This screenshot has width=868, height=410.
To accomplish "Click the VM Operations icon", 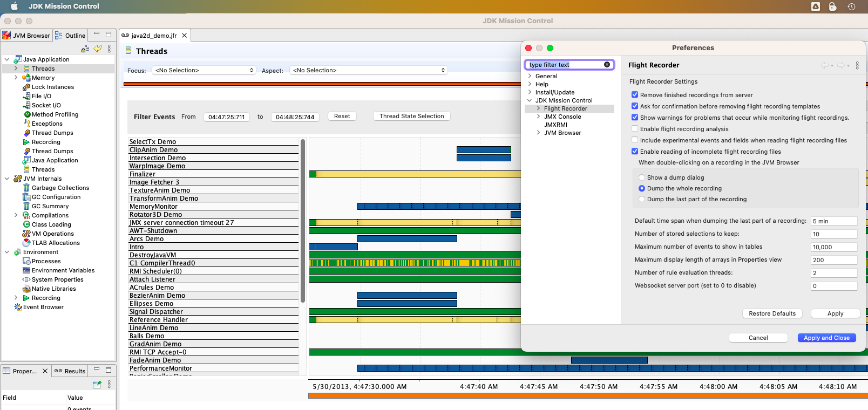I will click(26, 234).
